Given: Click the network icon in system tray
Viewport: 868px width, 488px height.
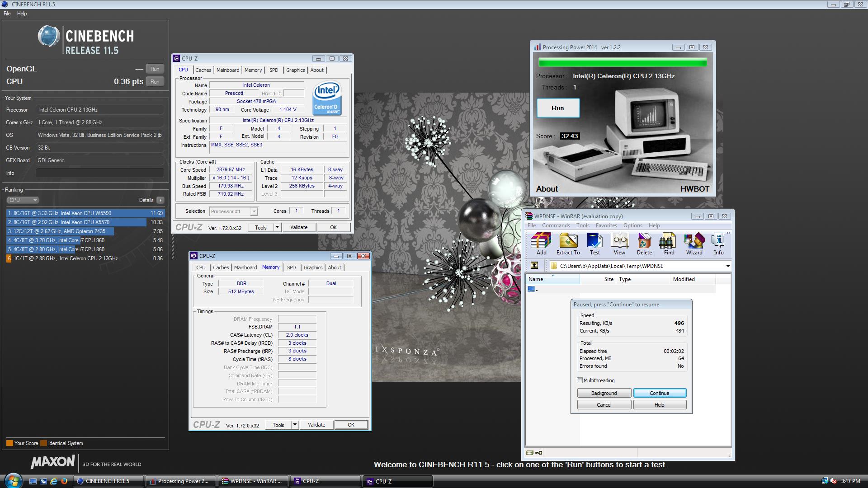Looking at the screenshot, I should 825,481.
